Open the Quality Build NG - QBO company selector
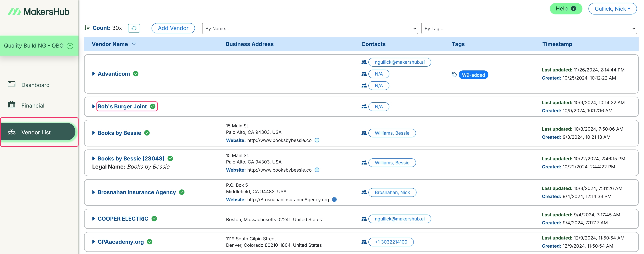 tap(39, 46)
